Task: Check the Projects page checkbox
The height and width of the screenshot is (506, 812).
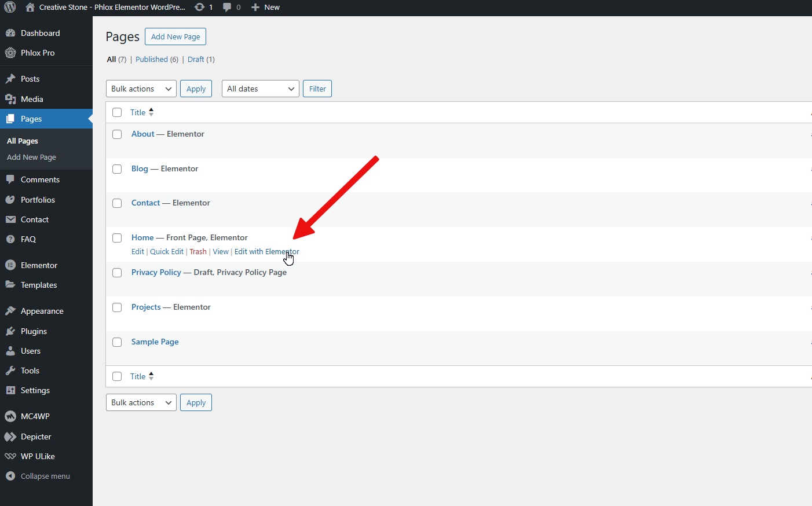Action: (x=117, y=307)
